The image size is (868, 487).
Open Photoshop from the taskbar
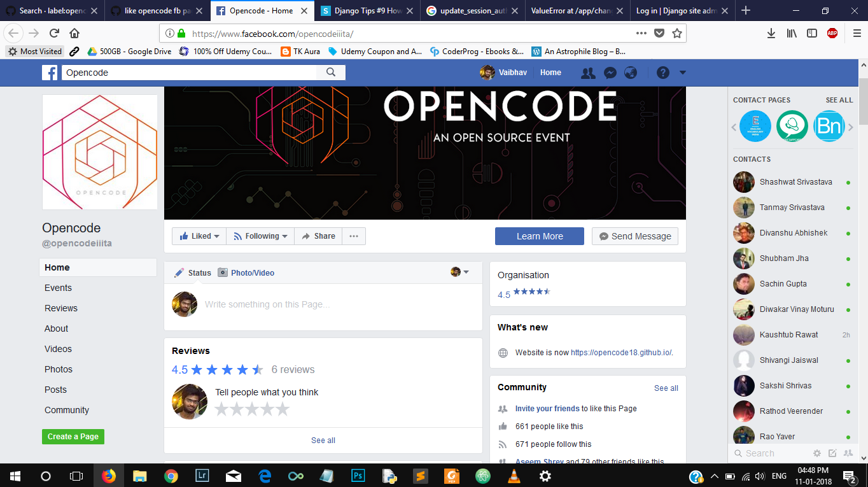click(x=358, y=476)
